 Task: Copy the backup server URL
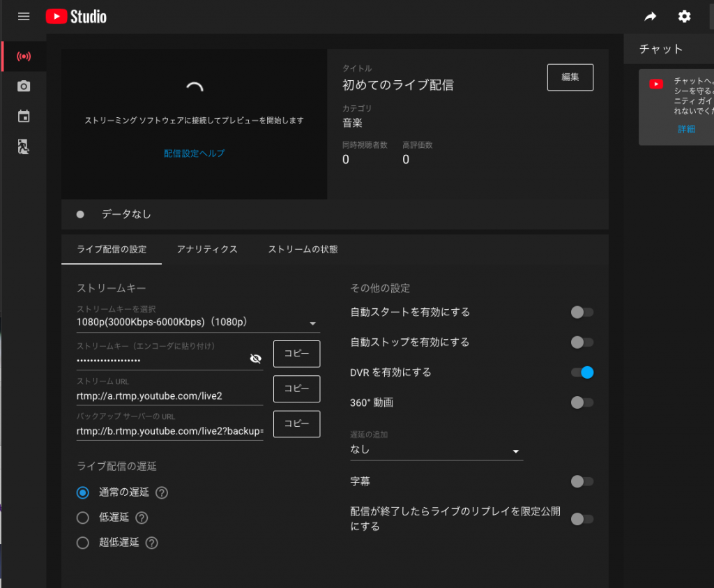point(296,424)
